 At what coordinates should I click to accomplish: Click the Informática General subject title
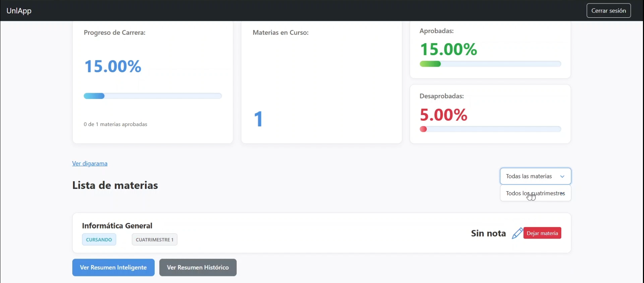click(x=117, y=226)
